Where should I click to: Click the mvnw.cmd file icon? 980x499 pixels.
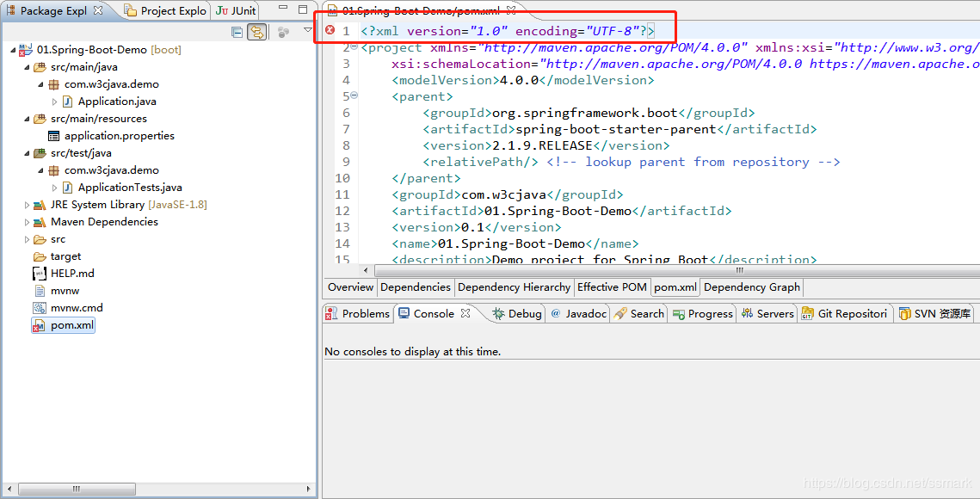click(40, 308)
